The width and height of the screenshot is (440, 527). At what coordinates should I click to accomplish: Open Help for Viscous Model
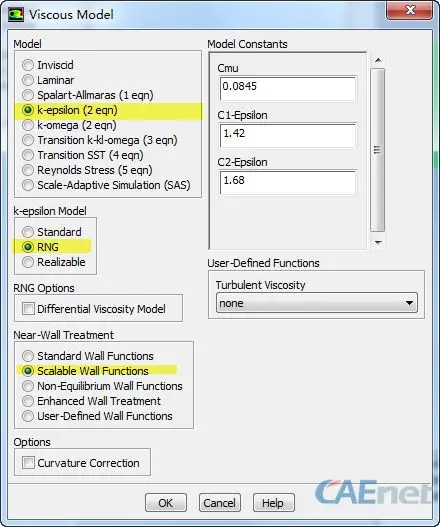tap(273, 503)
